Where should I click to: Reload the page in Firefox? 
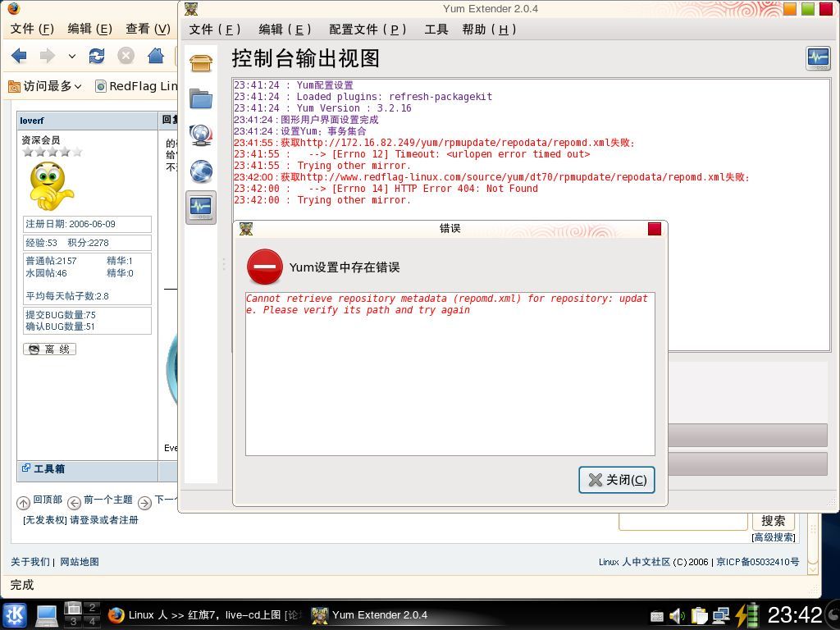tap(97, 56)
